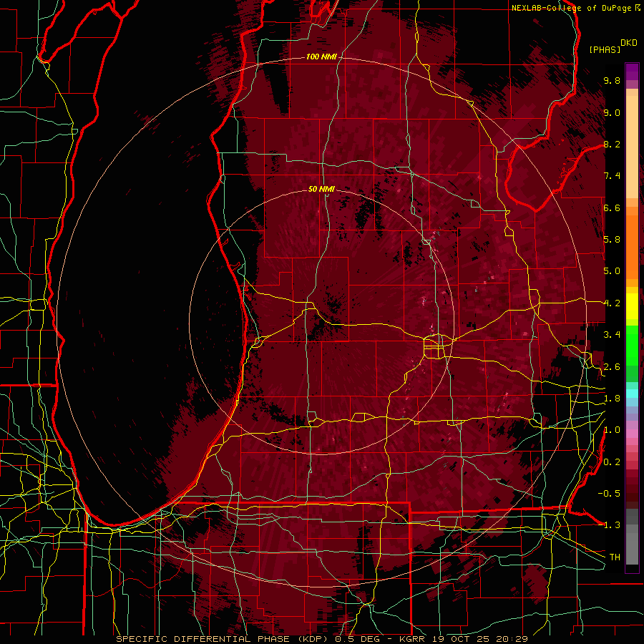644x644 pixels.
Task: Click the 6.6 value on color scale
Action: click(612, 208)
